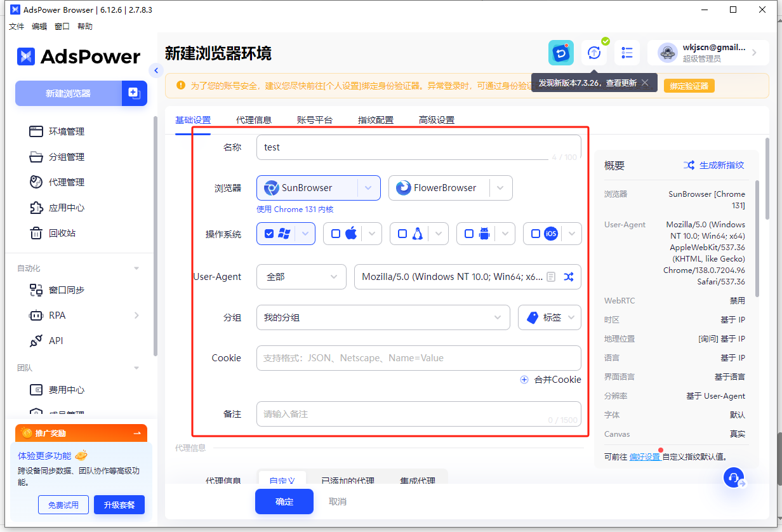Switch to the 基础设置 tab
Viewport: 782px width, 532px height.
click(x=193, y=120)
